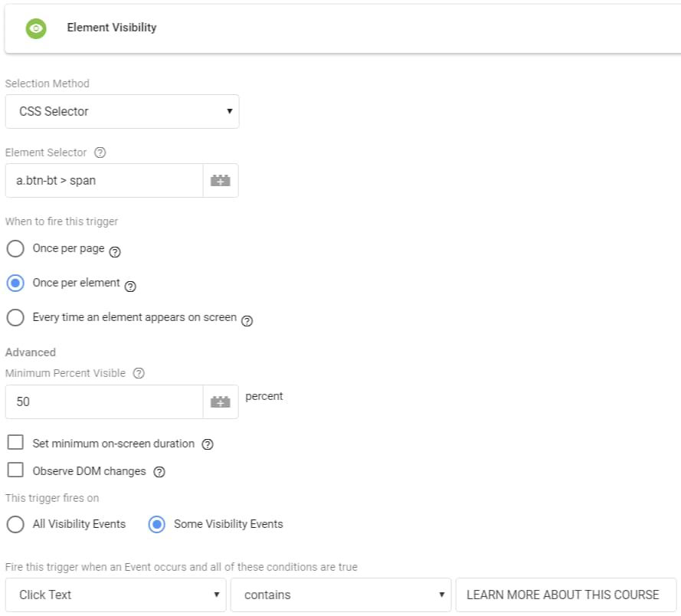
Task: Click variable picker icon beside Element Selector
Action: click(221, 181)
